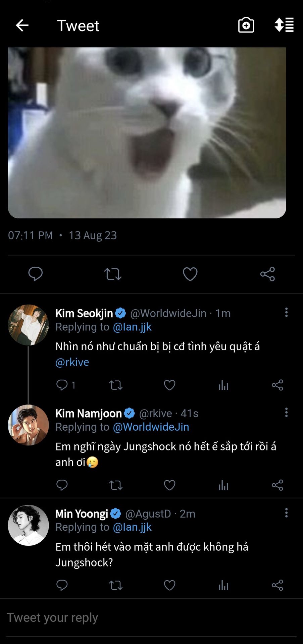The height and width of the screenshot is (644, 303).
Task: Open the camera screenshot icon in header
Action: coord(246,25)
